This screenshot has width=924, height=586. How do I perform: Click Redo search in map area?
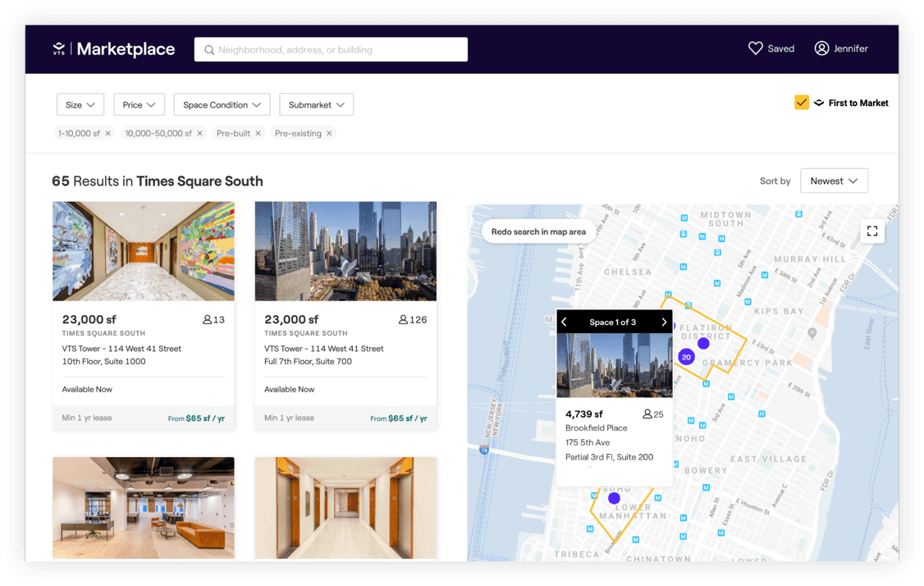(x=538, y=231)
